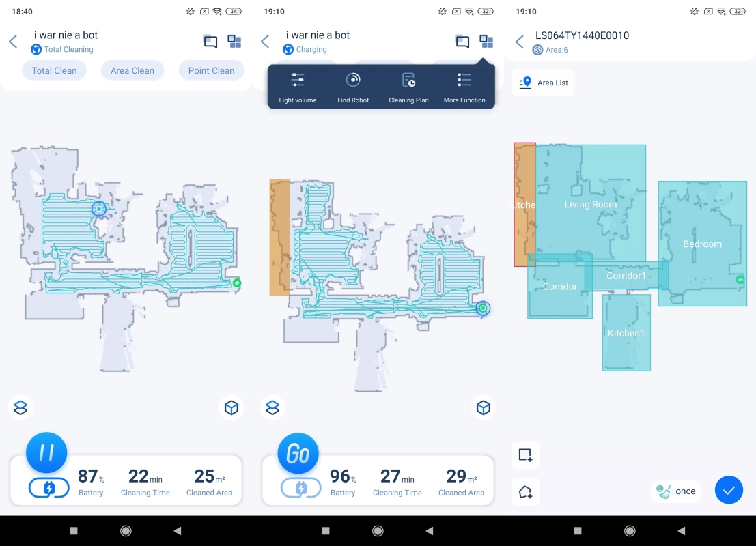Select Find Robot option
The height and width of the screenshot is (546, 756).
coord(353,88)
